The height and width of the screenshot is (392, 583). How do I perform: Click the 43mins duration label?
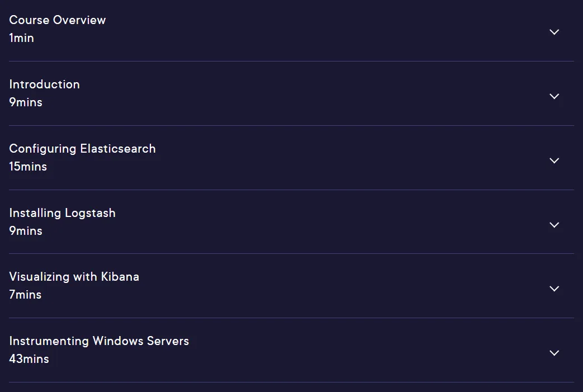tap(29, 359)
